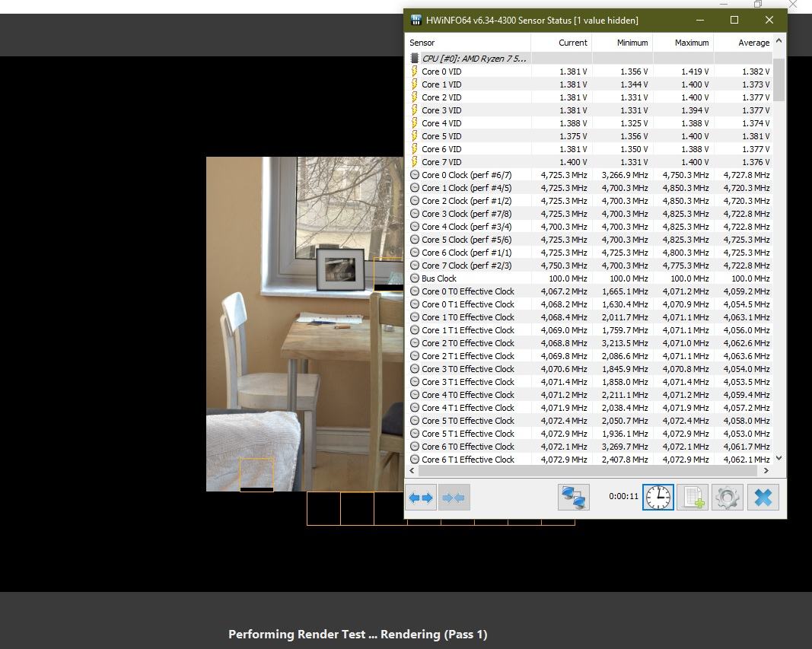Click the Average column header
812x649 pixels.
[x=743, y=43]
